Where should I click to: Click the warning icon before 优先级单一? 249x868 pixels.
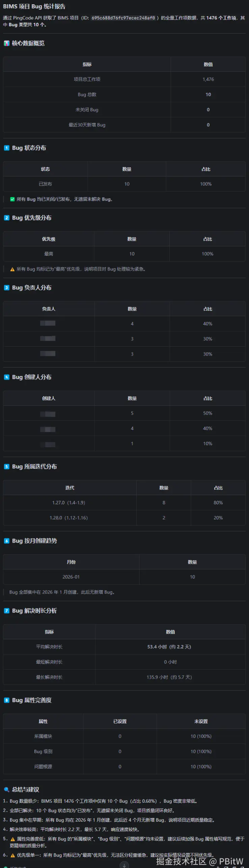(x=12, y=855)
